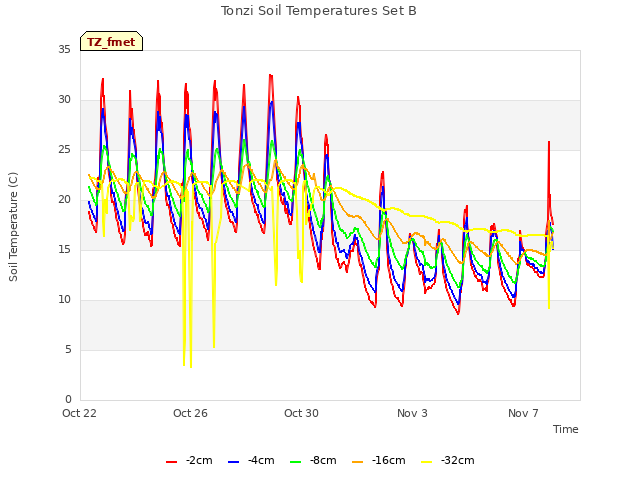This screenshot has width=640, height=480.
Task: Click the Nov 7 x-axis tick label
Action: [x=524, y=413]
